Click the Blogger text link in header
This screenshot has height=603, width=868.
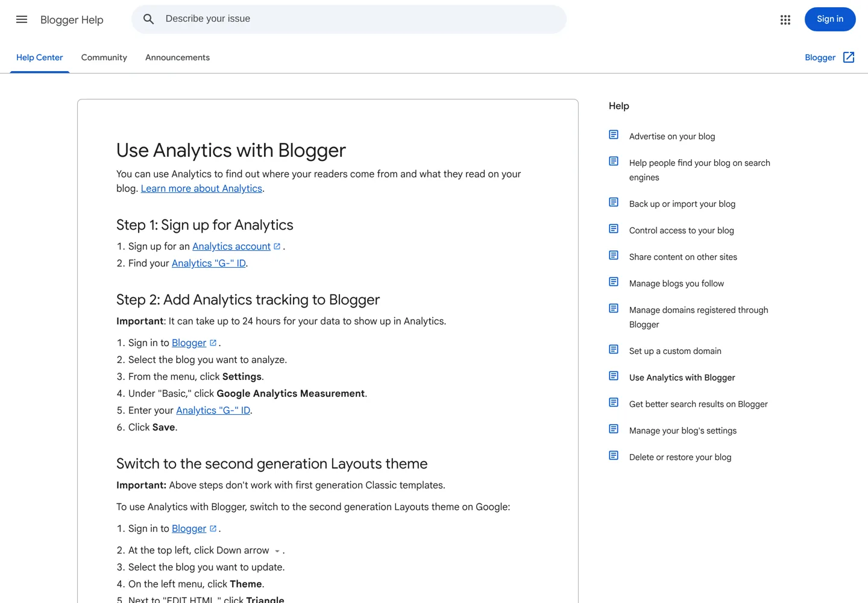point(820,57)
